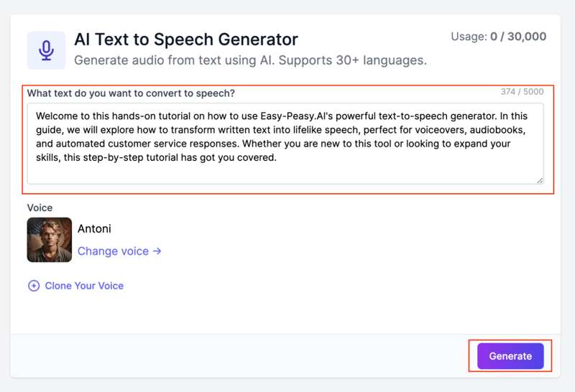Focus the speech text input area
This screenshot has height=392, width=575.
[x=285, y=171]
